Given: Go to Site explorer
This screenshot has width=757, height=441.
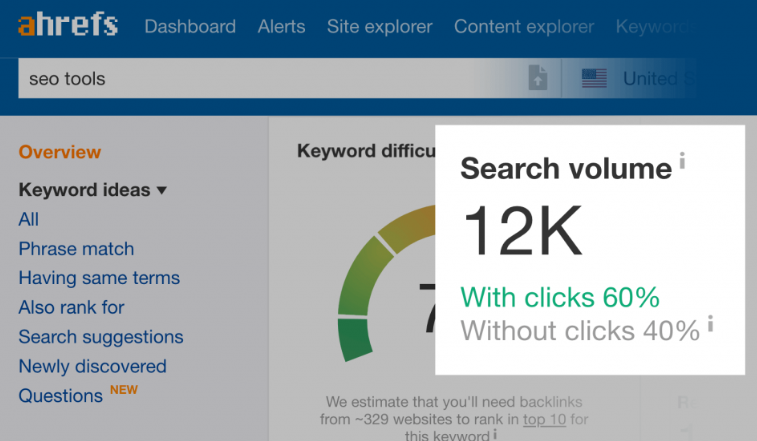Looking at the screenshot, I should click(x=379, y=27).
